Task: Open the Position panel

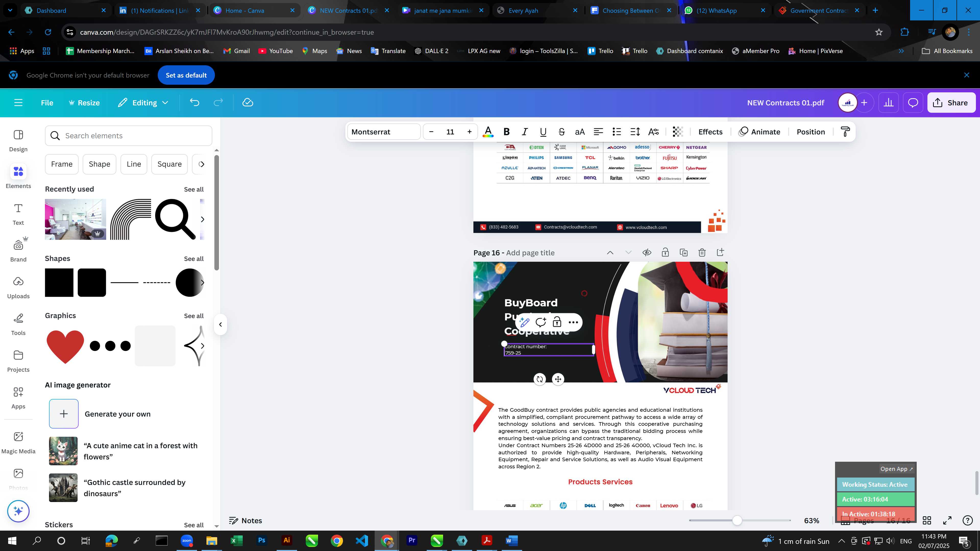Action: coord(811,132)
